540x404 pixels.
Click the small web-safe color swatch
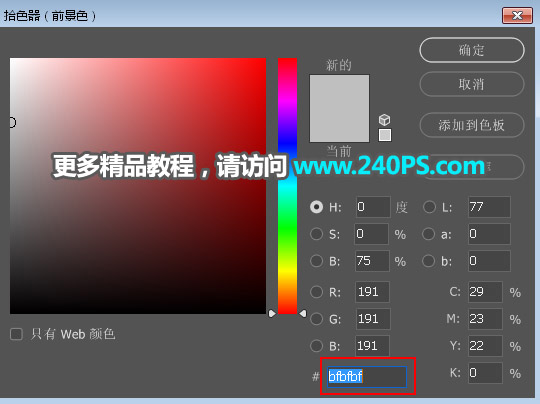(x=385, y=135)
